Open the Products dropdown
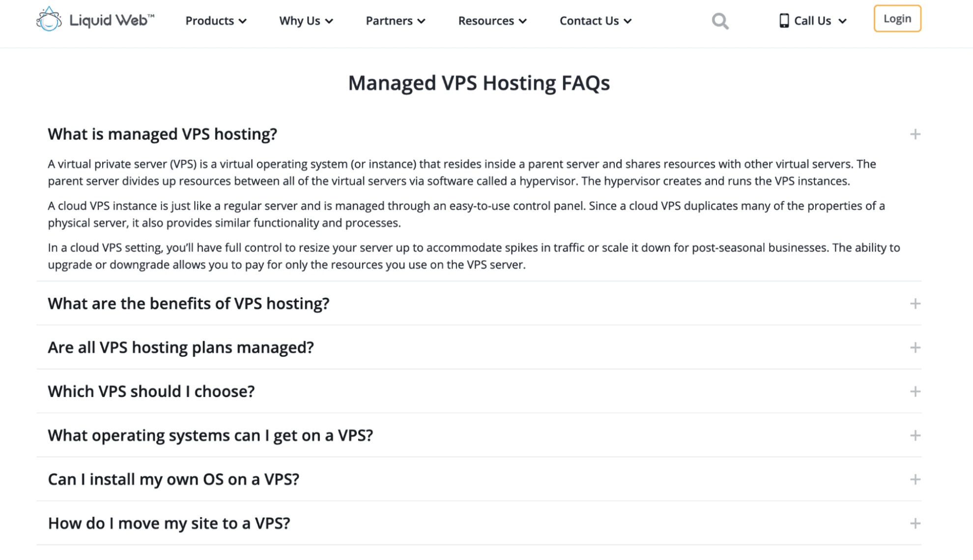The height and width of the screenshot is (560, 973). pos(215,21)
